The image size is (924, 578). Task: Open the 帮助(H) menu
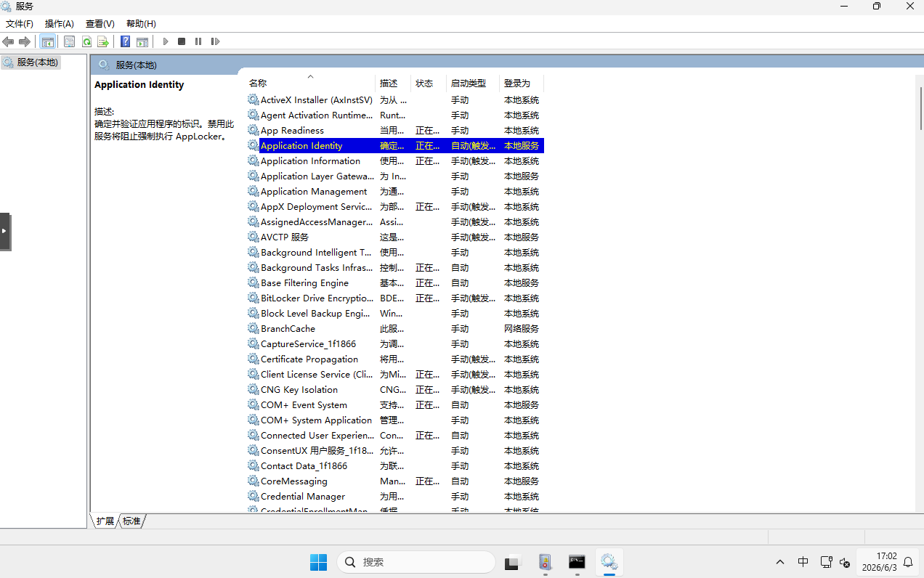click(141, 24)
